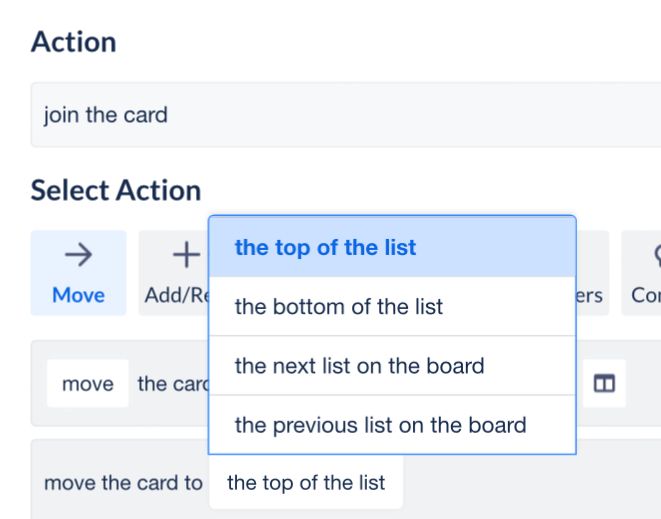
Task: Click the plus icon of Add/Remove tab
Action: click(x=186, y=255)
